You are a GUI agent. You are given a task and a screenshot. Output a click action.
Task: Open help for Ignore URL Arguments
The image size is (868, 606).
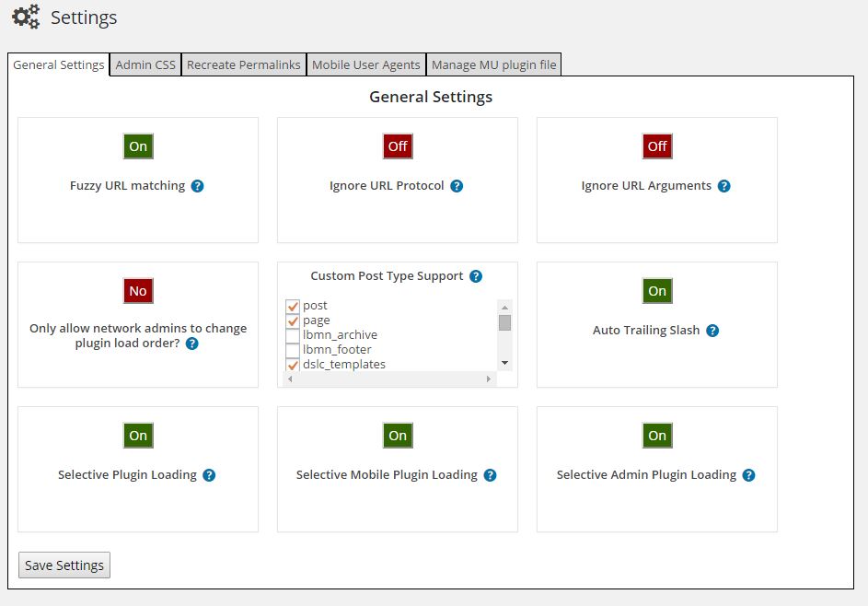point(723,186)
